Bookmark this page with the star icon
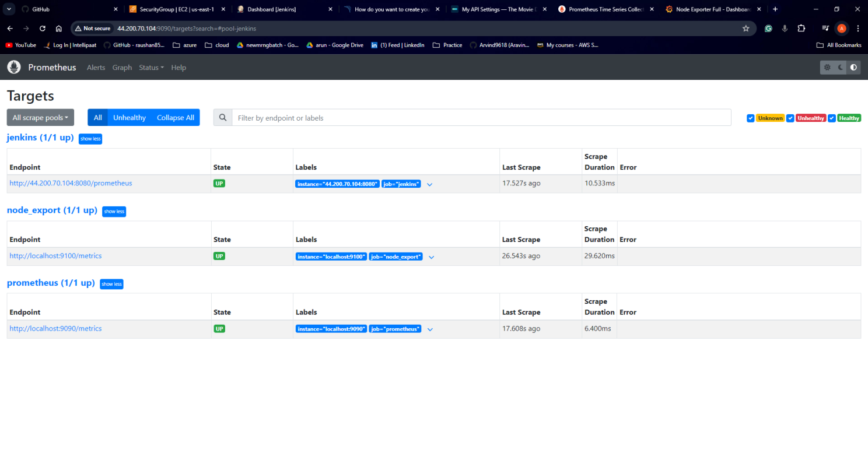 745,29
